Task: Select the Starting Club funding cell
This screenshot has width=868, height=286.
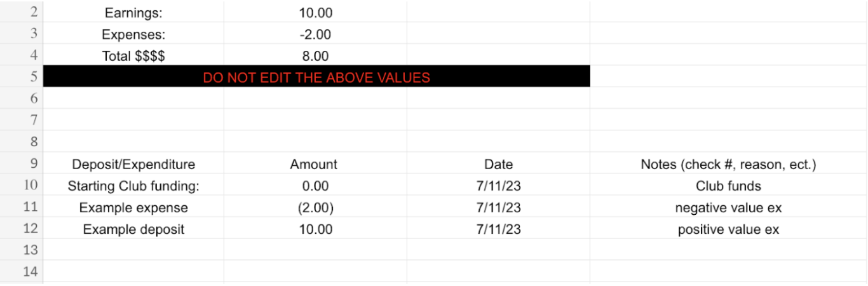Action: click(133, 186)
